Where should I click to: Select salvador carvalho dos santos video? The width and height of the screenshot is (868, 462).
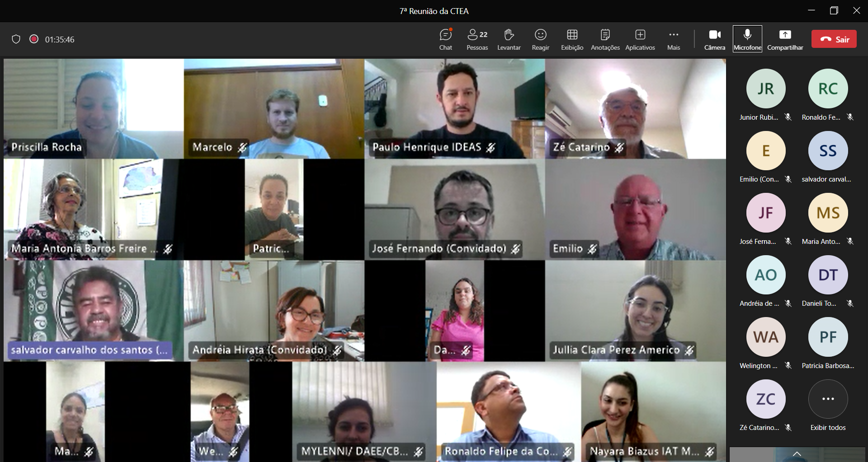94,311
